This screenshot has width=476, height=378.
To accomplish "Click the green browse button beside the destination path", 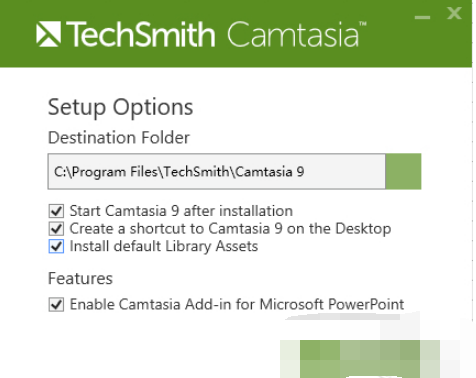I will point(403,171).
